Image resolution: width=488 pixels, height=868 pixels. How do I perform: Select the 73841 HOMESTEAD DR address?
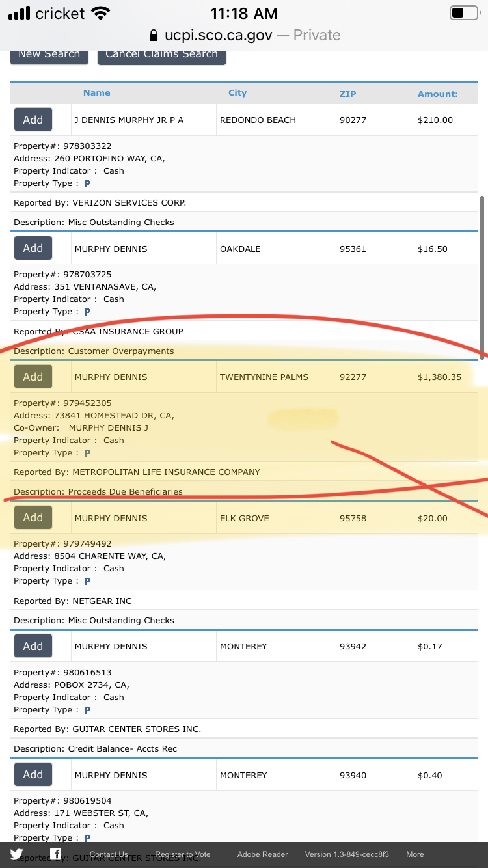[x=94, y=415]
